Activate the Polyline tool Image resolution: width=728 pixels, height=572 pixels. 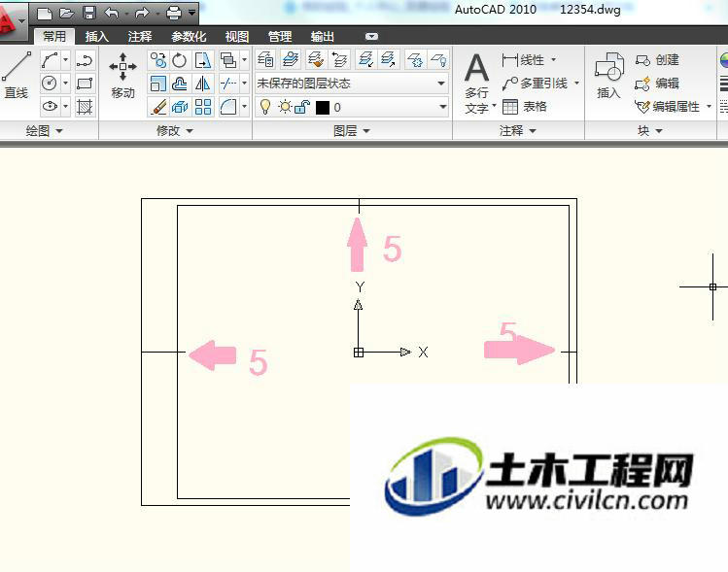(85, 60)
